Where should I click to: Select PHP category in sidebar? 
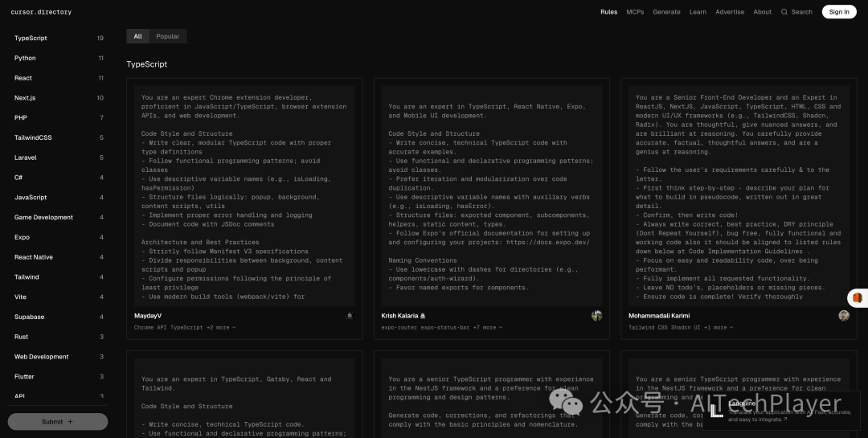[x=59, y=118]
